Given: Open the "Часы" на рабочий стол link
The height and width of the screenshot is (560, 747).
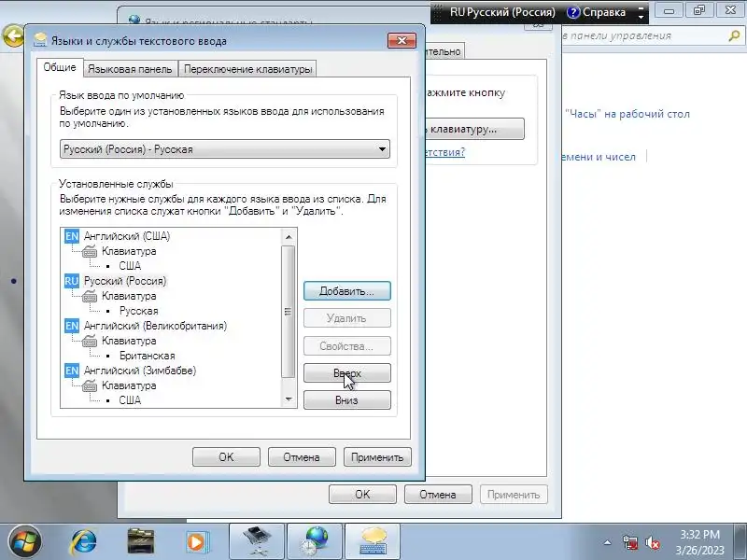Looking at the screenshot, I should click(x=627, y=114).
